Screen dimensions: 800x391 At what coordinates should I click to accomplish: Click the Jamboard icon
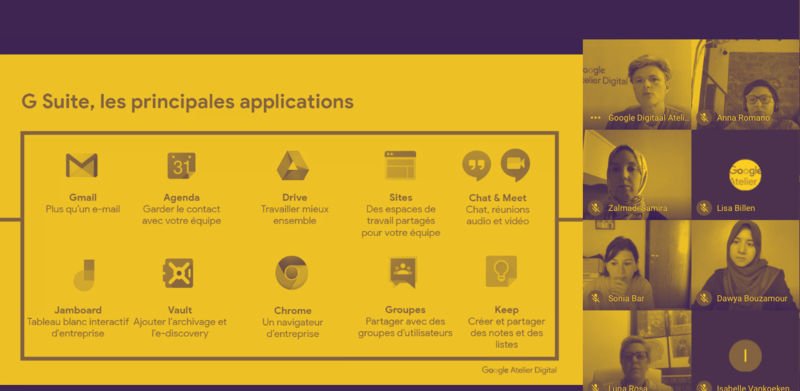coord(84,275)
